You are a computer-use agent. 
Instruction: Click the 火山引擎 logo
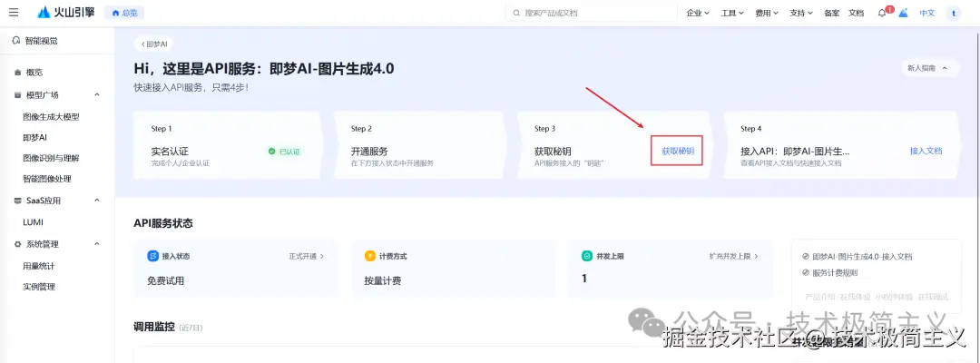coord(65,13)
